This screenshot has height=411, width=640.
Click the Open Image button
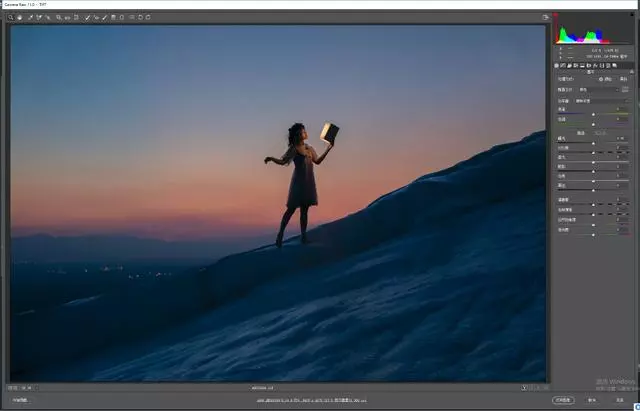click(563, 400)
